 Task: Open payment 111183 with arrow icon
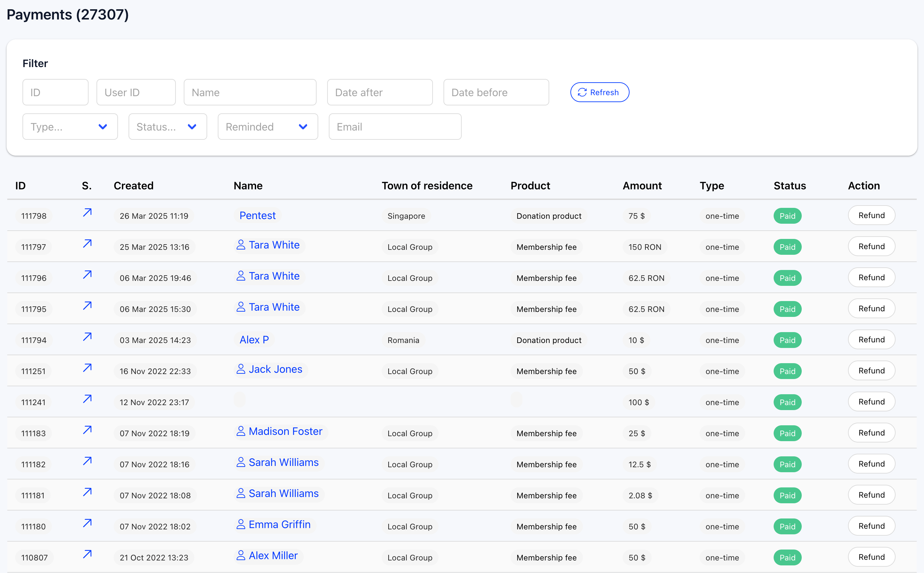(87, 430)
